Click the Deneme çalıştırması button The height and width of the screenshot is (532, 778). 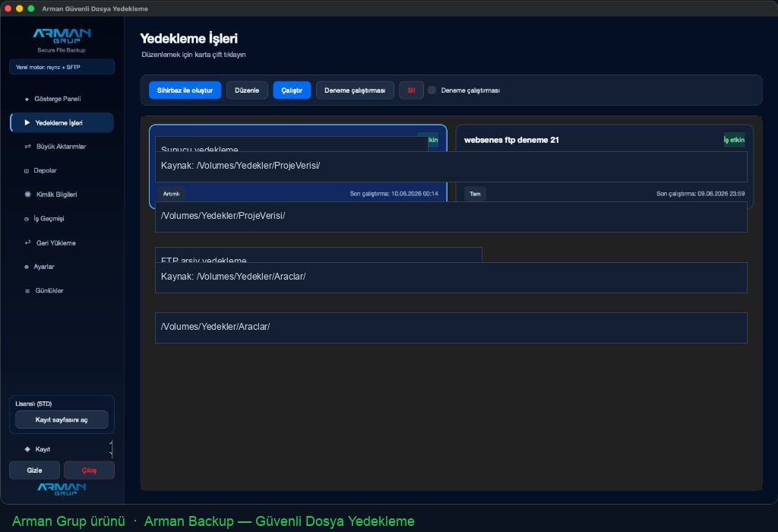coord(355,90)
